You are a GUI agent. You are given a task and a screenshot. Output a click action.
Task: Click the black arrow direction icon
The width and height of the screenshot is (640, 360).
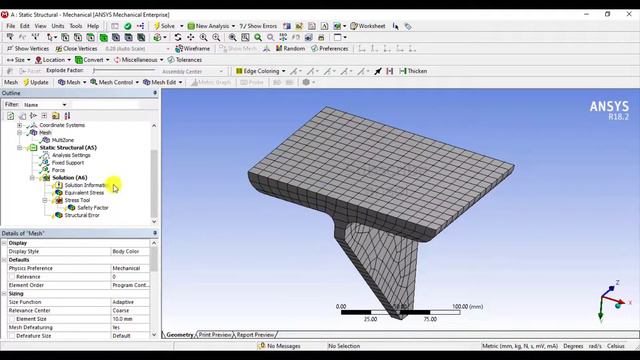coord(378,71)
